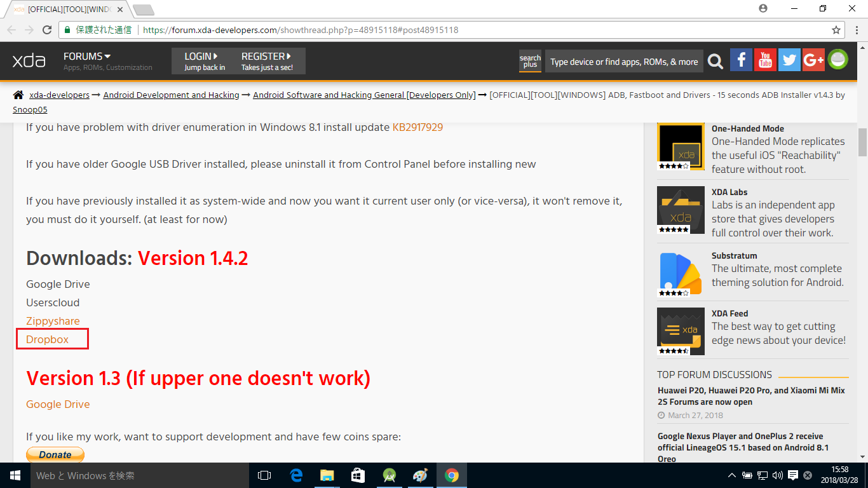Image resolution: width=868 pixels, height=488 pixels.
Task: Click the Userscloud download link
Action: pos(53,302)
